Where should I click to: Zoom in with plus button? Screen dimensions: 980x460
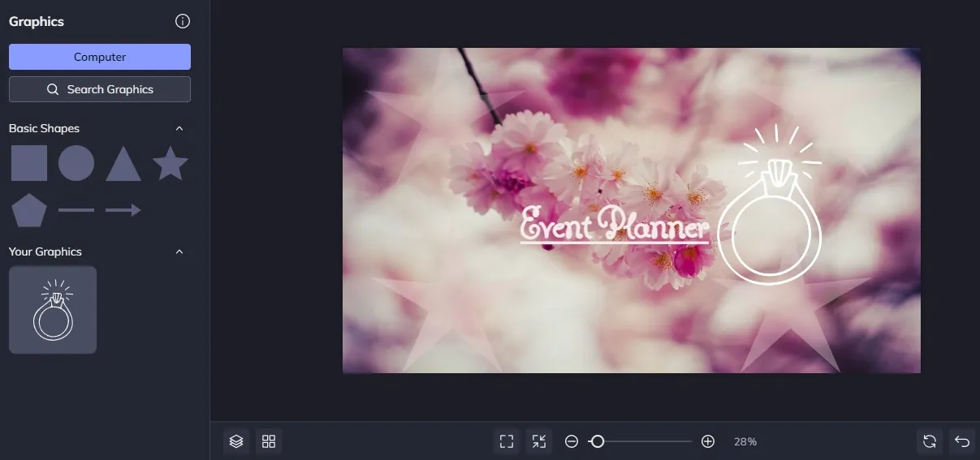(x=708, y=441)
